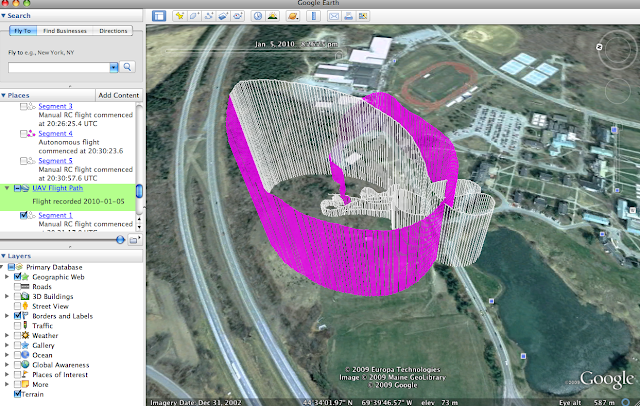Click the look-around compass control
This screenshot has height=406, width=640.
[618, 49]
